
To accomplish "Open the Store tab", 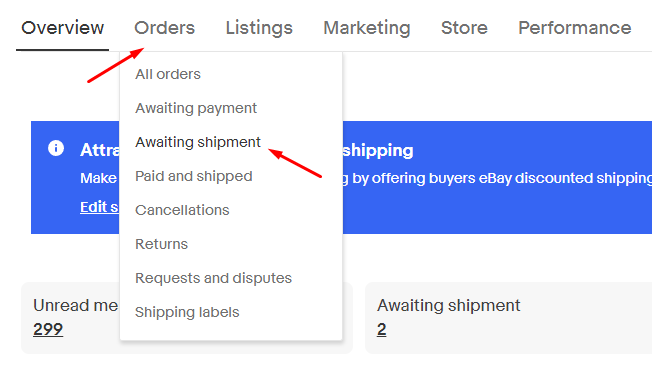I will click(464, 28).
